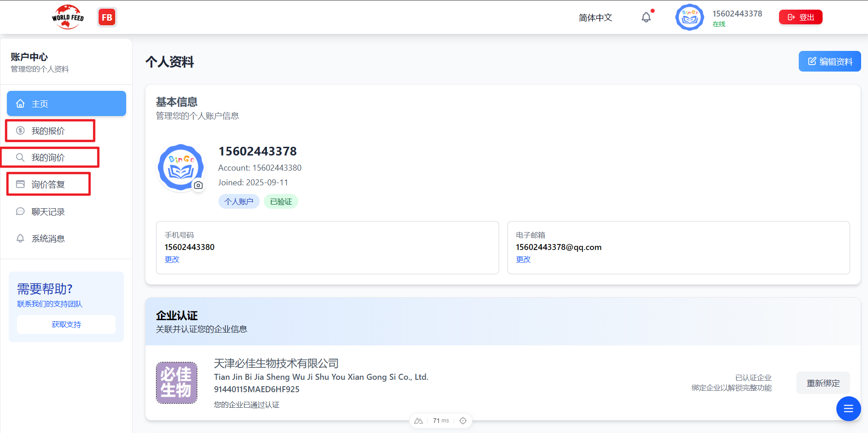Click the bell icon beside 系统消息
868x433 pixels.
pos(20,238)
